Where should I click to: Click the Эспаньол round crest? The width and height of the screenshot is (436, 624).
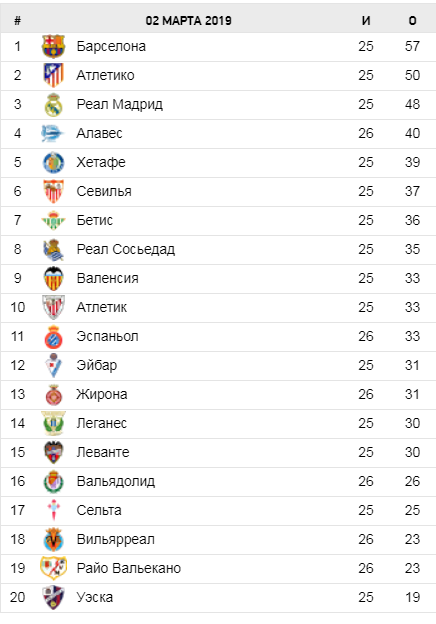53,337
